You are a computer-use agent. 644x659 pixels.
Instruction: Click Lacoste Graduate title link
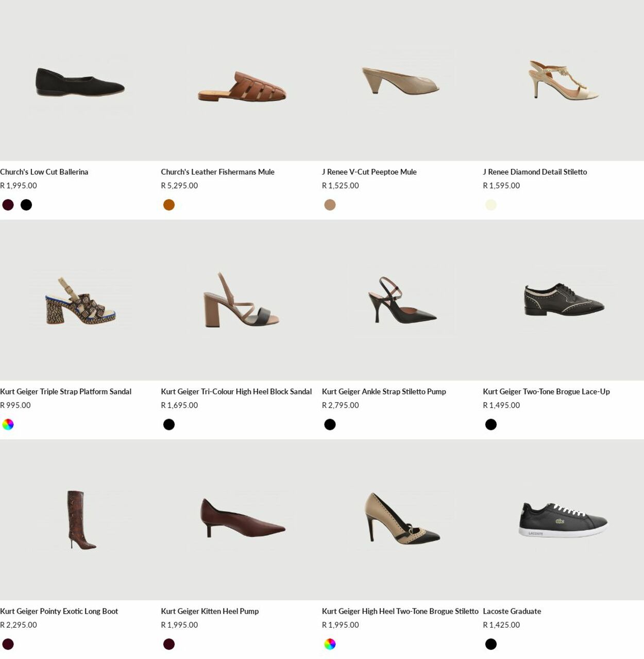click(512, 612)
